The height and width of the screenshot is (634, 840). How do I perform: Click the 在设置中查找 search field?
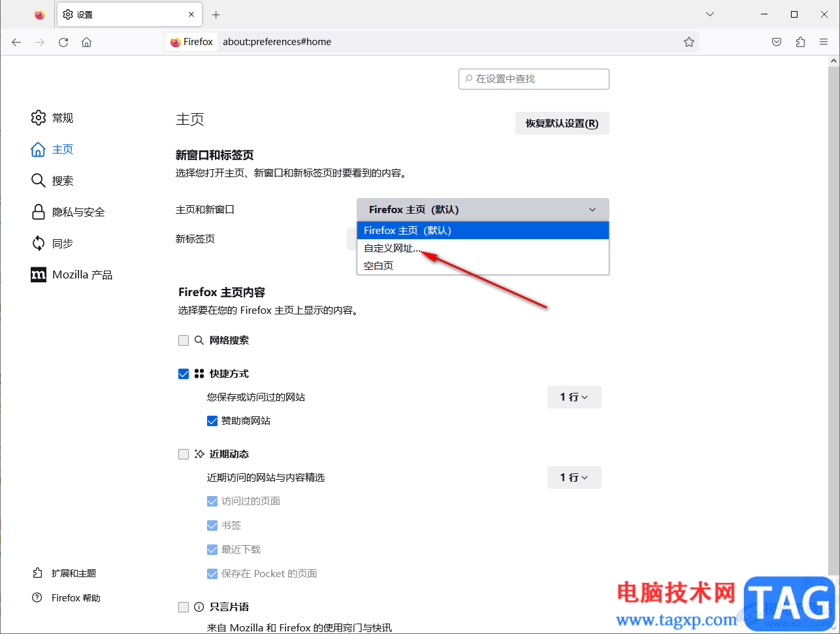pyautogui.click(x=534, y=79)
